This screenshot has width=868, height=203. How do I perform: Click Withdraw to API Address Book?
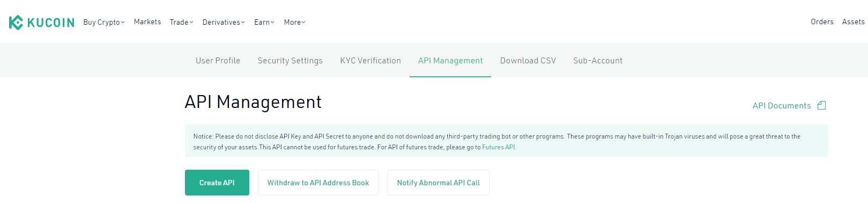click(318, 183)
